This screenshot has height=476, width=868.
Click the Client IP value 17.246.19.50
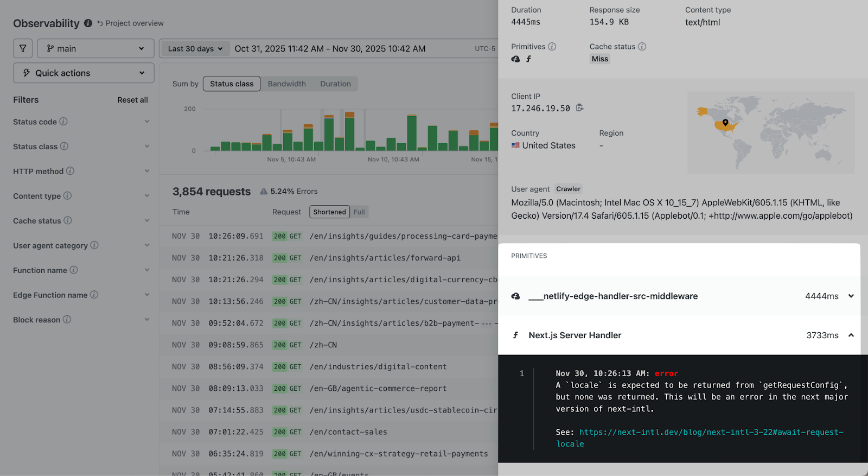coord(540,109)
